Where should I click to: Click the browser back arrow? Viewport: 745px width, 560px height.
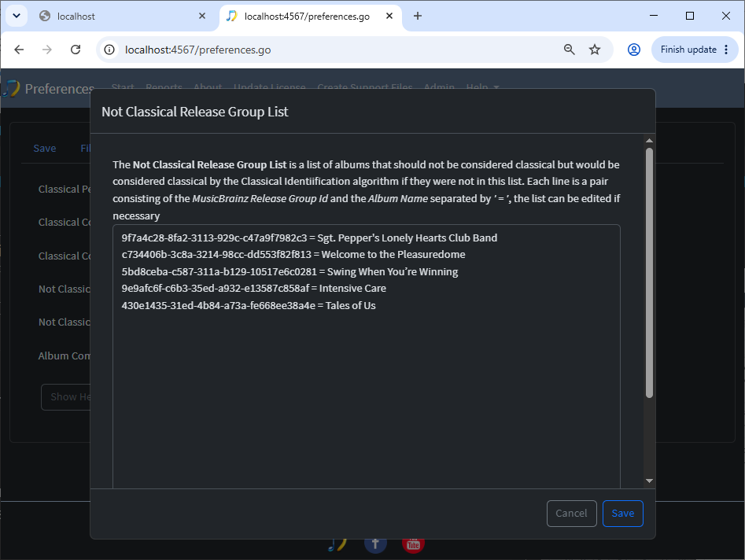pyautogui.click(x=19, y=50)
